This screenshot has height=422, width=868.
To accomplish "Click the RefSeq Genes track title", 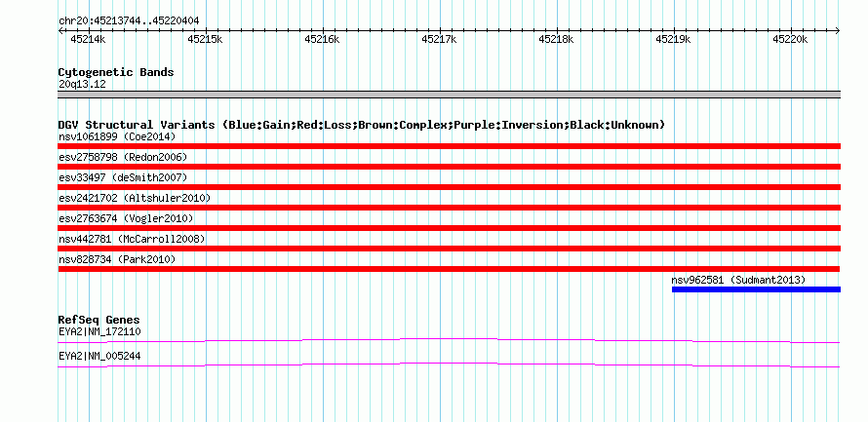I will point(99,320).
